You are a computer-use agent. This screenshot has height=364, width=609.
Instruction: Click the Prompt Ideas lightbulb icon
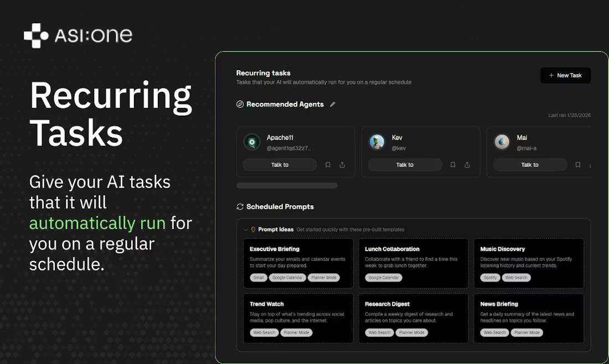pyautogui.click(x=253, y=230)
